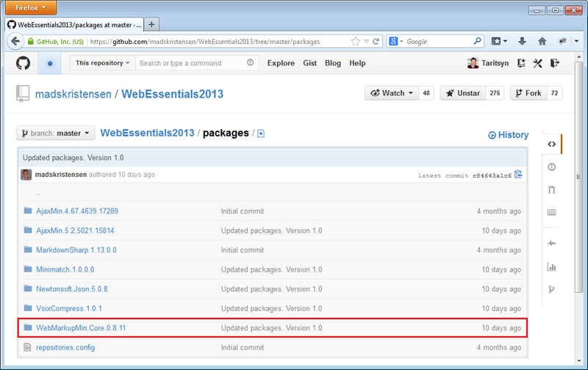This screenshot has width=588, height=370.
Task: Fork the repository
Action: [528, 93]
